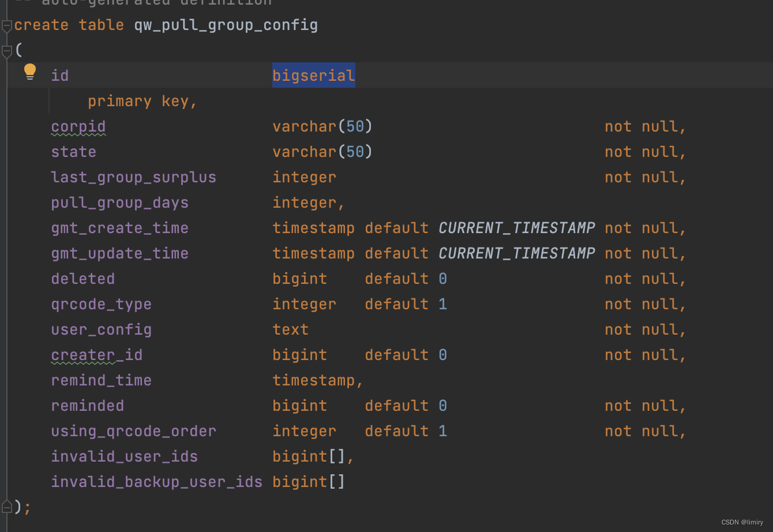773x532 pixels.
Task: Collapse the opening parenthesis fold marker
Action: point(6,52)
